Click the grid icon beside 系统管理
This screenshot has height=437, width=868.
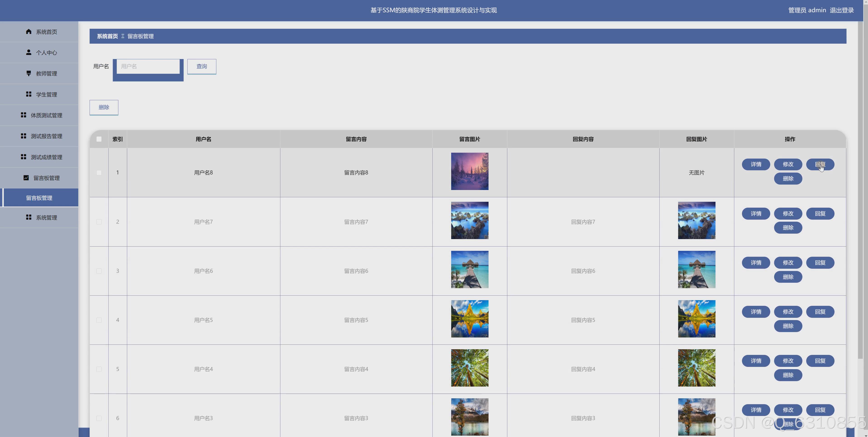coord(29,217)
